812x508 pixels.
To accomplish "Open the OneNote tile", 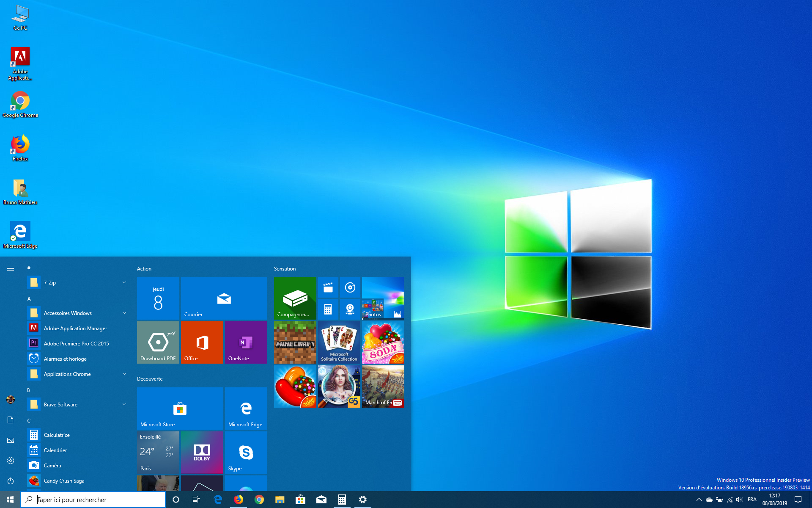I will pyautogui.click(x=246, y=342).
